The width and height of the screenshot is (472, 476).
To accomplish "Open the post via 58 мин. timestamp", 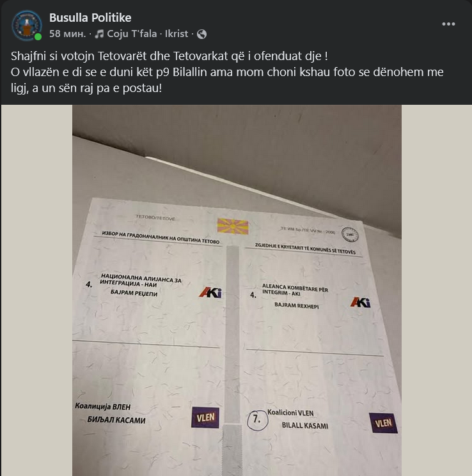I will point(67,34).
